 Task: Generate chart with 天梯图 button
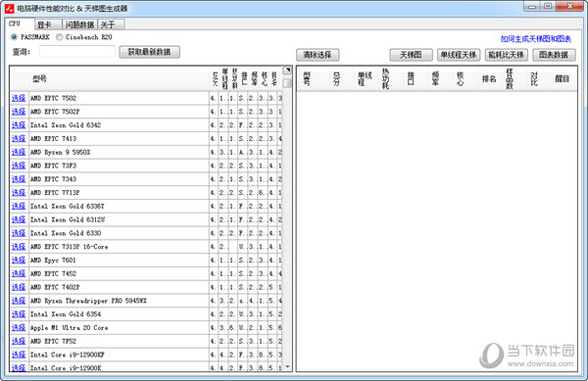point(411,55)
